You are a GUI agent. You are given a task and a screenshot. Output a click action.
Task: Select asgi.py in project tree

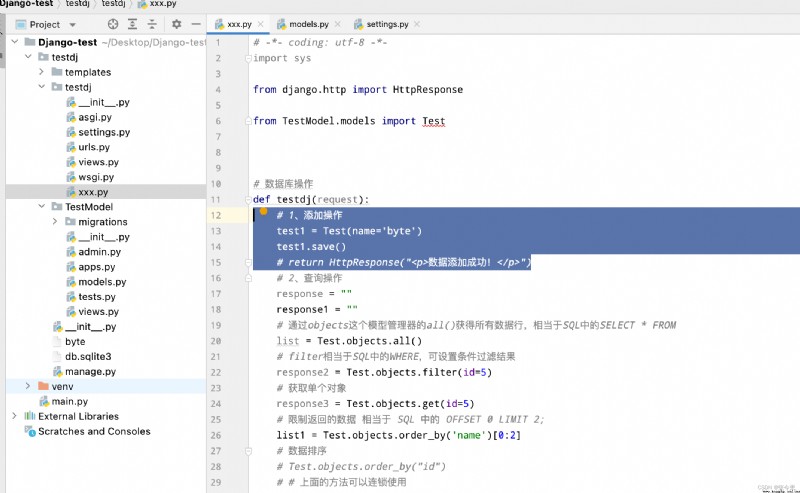click(x=95, y=117)
